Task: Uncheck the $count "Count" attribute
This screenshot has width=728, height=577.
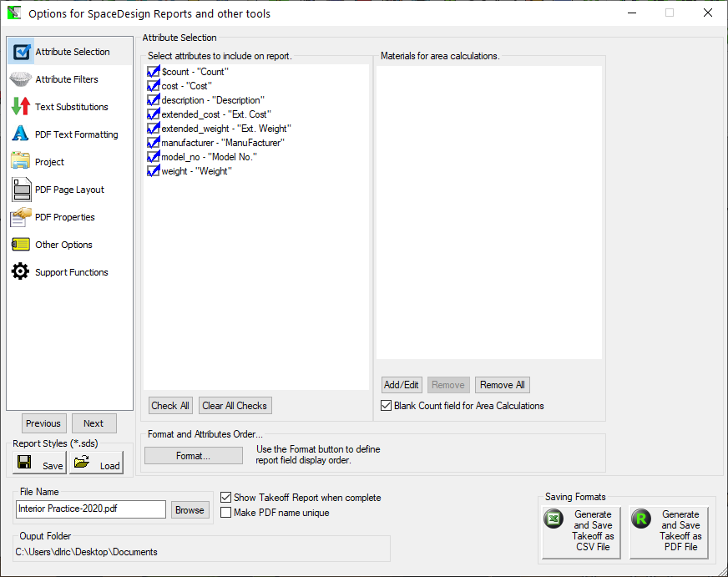Action: coord(153,72)
